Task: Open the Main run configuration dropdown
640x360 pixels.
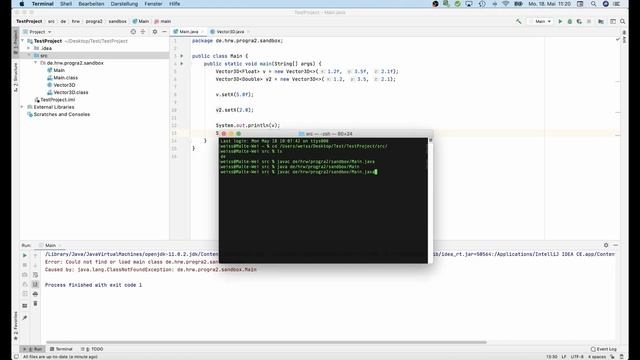Action: click(541, 21)
